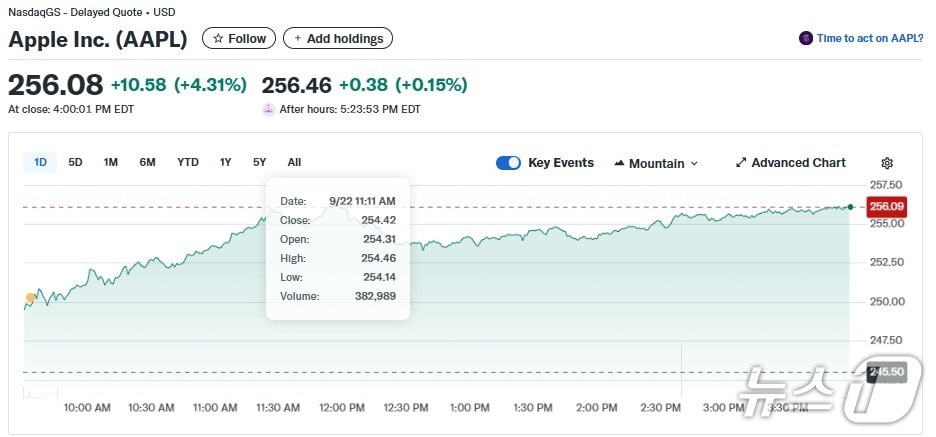The image size is (936, 437).
Task: Show the 6M price range
Action: pos(147,162)
